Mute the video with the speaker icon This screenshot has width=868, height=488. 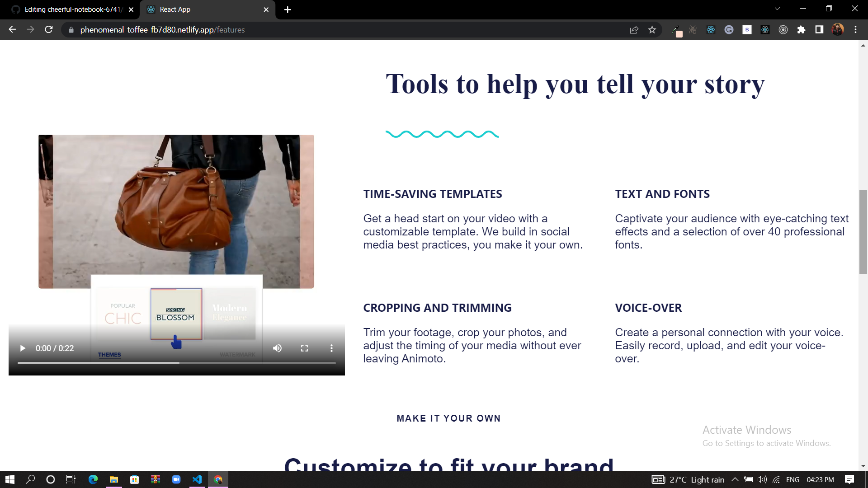click(x=277, y=348)
